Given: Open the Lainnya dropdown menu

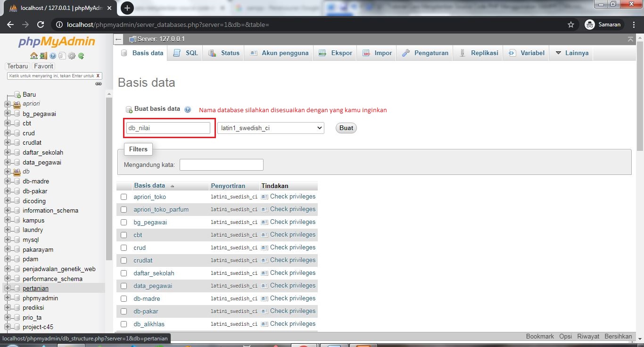Looking at the screenshot, I should tap(571, 53).
